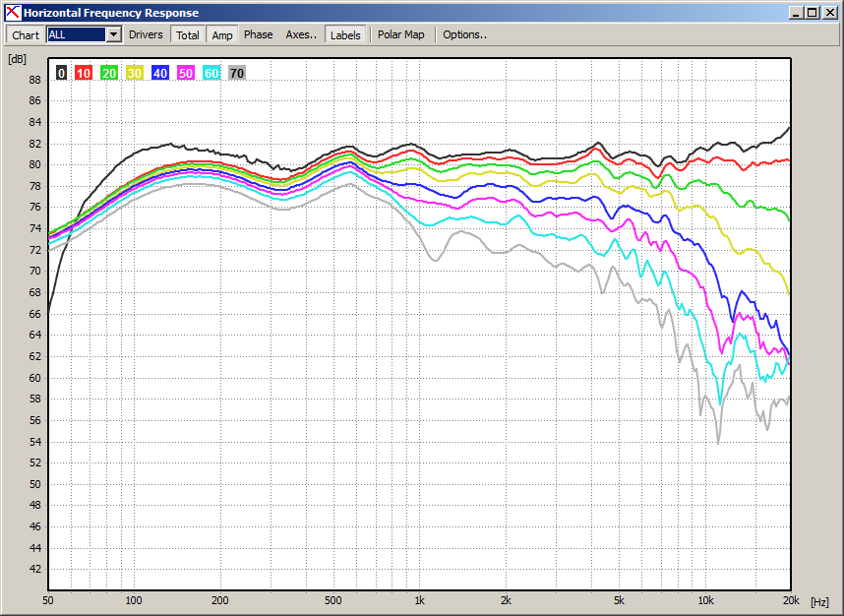Open the Polar Map view
The height and width of the screenshot is (616, 844).
[x=401, y=34]
